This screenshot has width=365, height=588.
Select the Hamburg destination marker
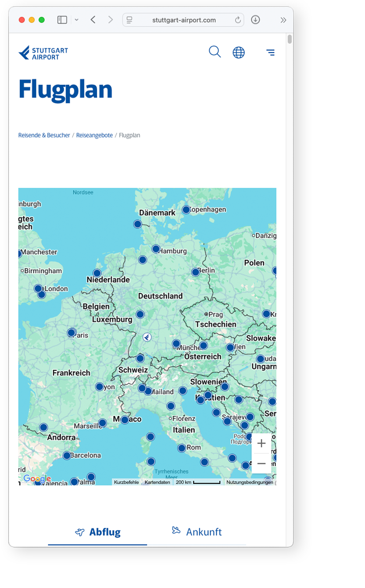pos(156,249)
